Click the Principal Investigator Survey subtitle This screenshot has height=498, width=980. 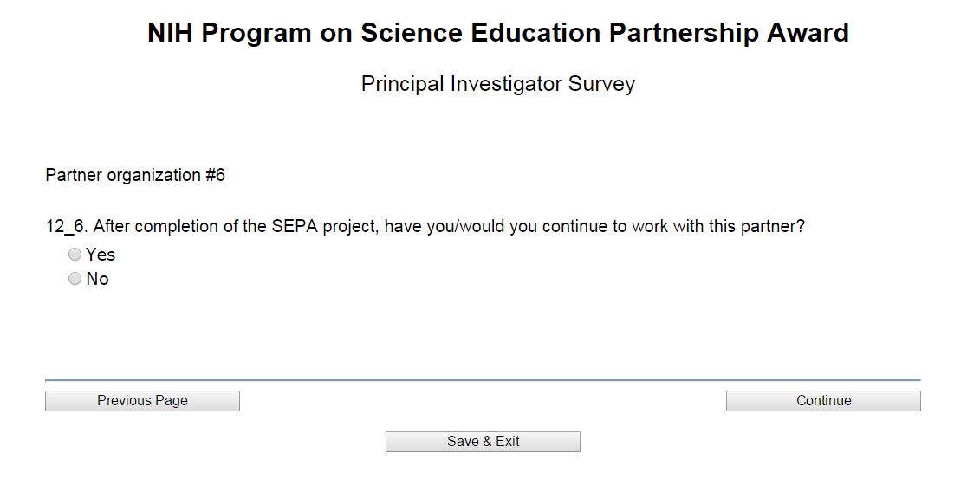[x=497, y=84]
